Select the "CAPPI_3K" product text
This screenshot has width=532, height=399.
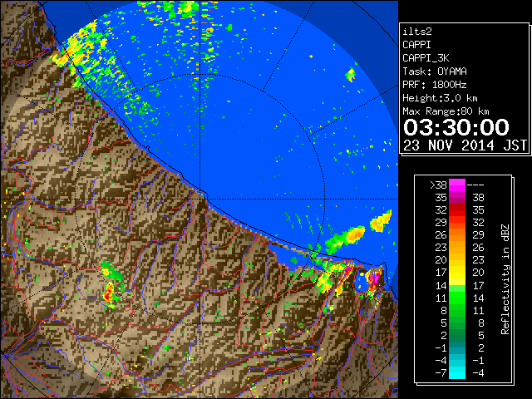pos(426,58)
